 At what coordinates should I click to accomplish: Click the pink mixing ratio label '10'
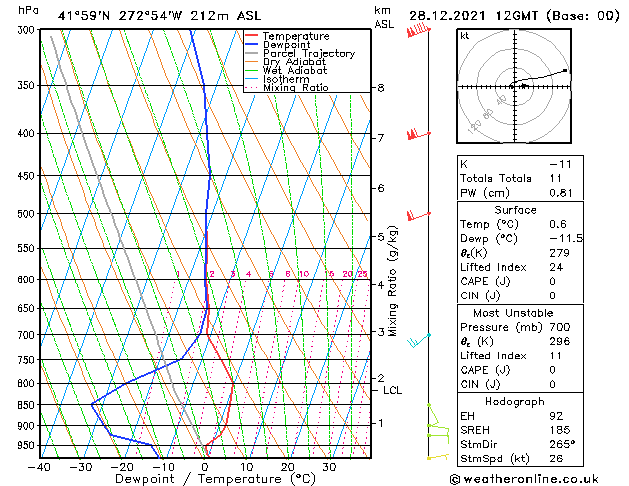pyautogui.click(x=304, y=274)
